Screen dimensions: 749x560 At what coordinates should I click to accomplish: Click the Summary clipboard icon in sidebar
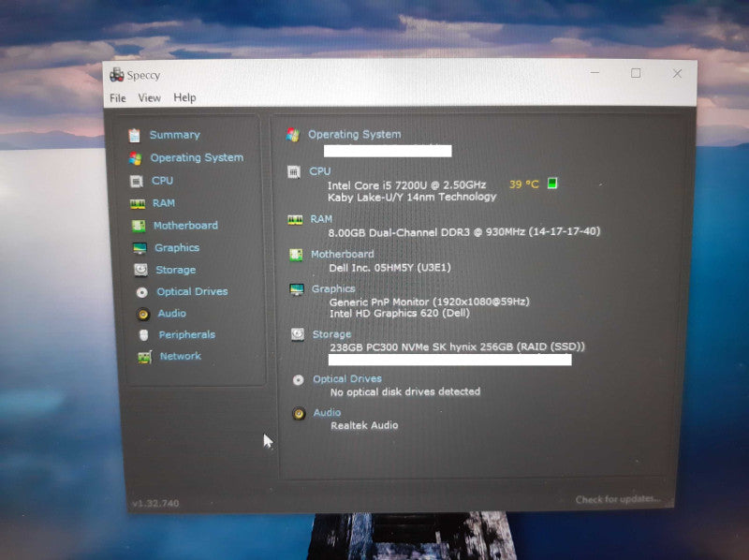point(134,135)
